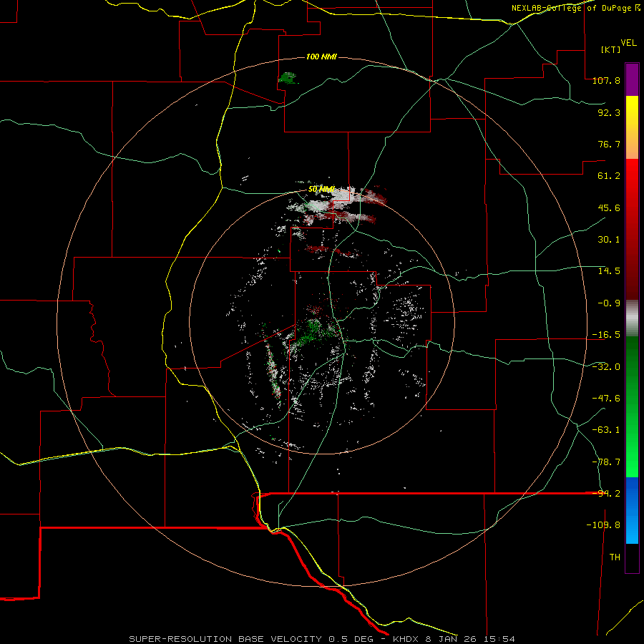Screen dimensions: 644x644
Task: Click the NEXLAB-College of DuPage watermark text
Action: pyautogui.click(x=575, y=8)
